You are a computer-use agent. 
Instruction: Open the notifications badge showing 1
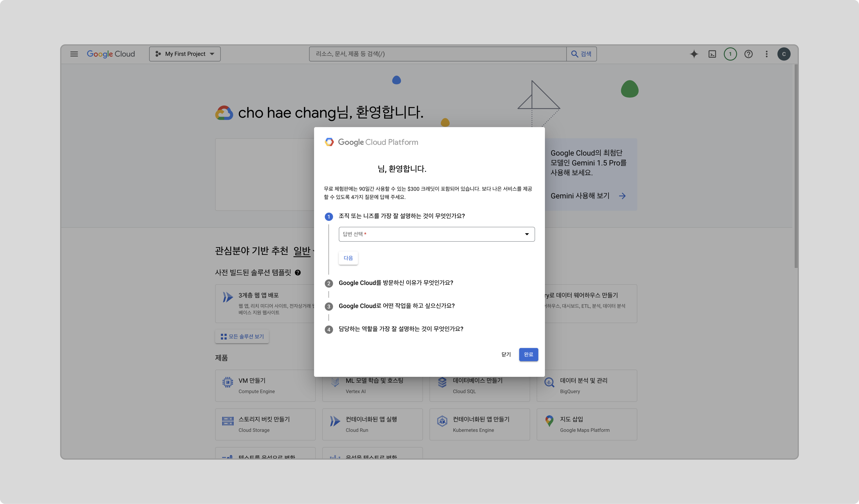click(730, 54)
